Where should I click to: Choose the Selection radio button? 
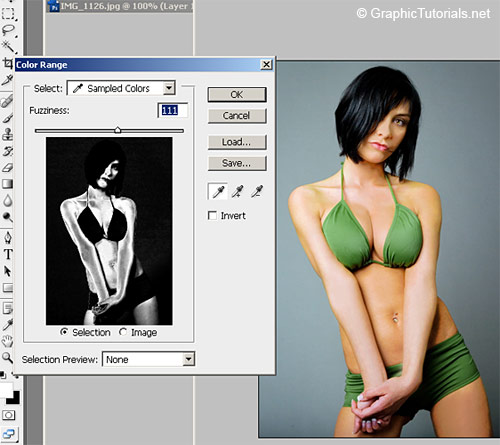pyautogui.click(x=64, y=332)
